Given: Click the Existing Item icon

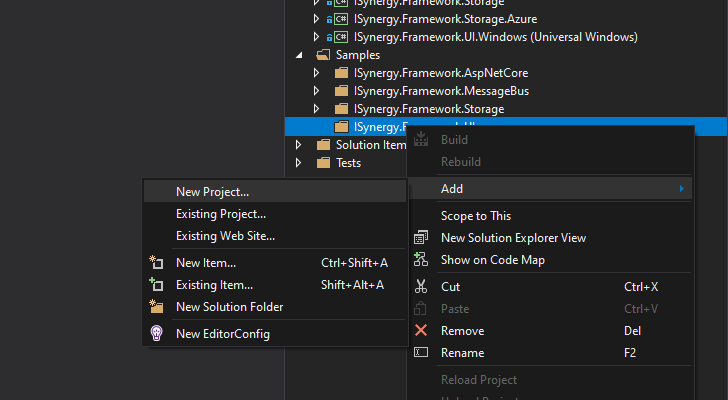Looking at the screenshot, I should coord(156,284).
